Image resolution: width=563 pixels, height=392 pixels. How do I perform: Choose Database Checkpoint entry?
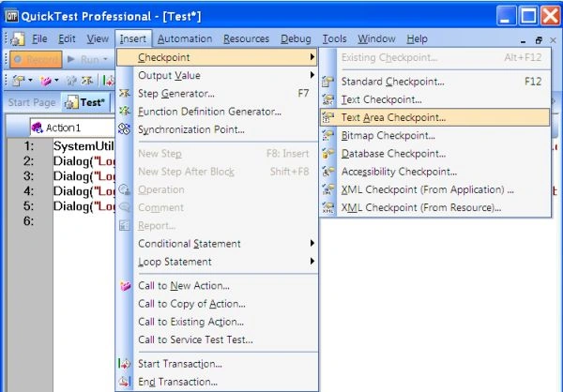[x=435, y=154]
